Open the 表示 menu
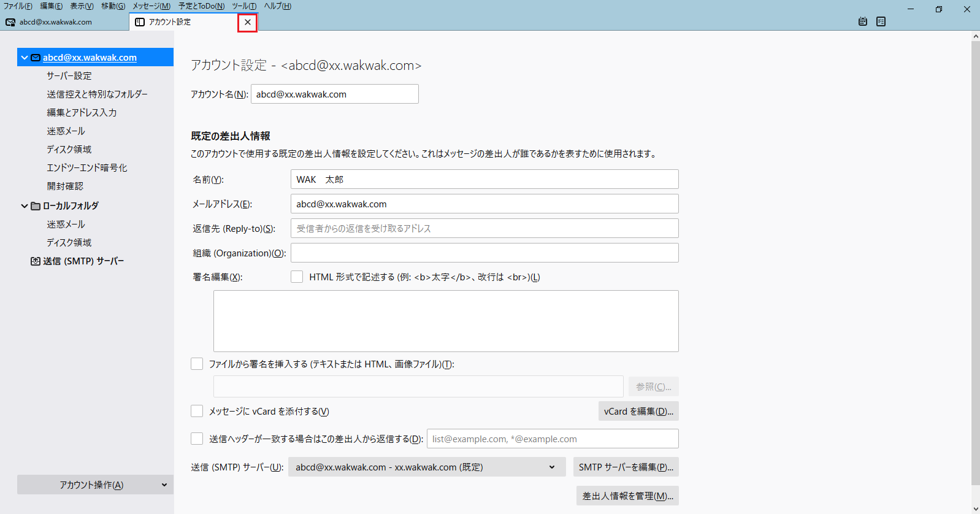980x514 pixels. 82,6
